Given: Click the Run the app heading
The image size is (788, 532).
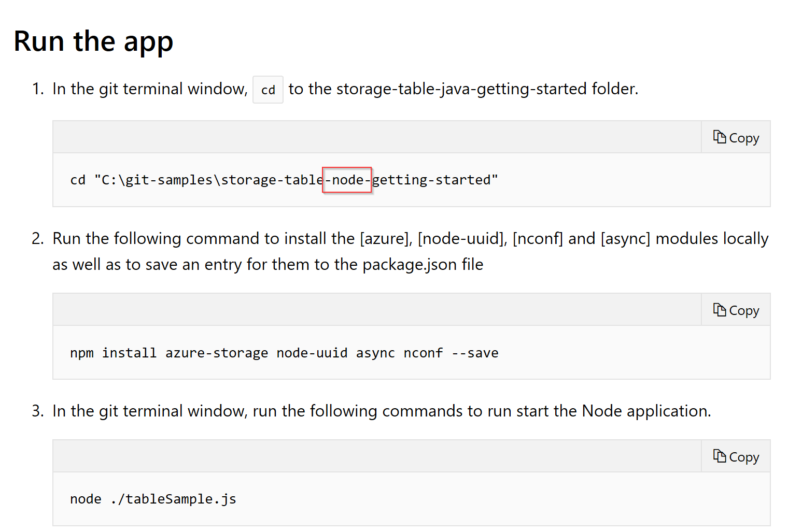Looking at the screenshot, I should (x=93, y=41).
